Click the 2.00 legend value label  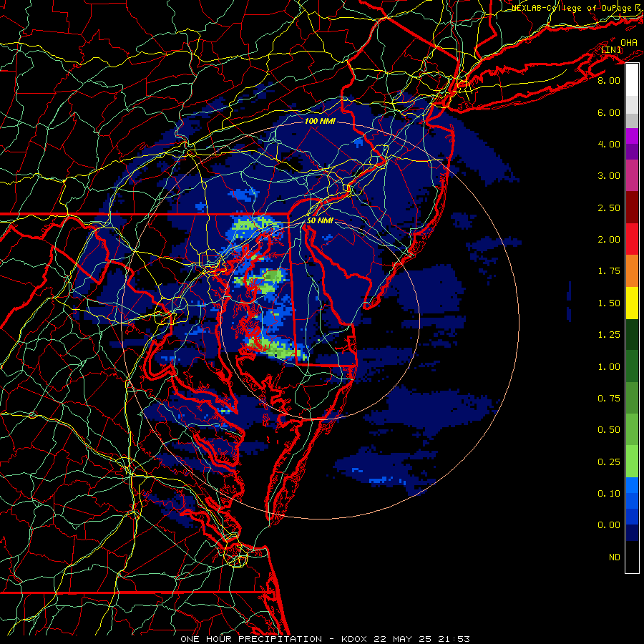(609, 240)
